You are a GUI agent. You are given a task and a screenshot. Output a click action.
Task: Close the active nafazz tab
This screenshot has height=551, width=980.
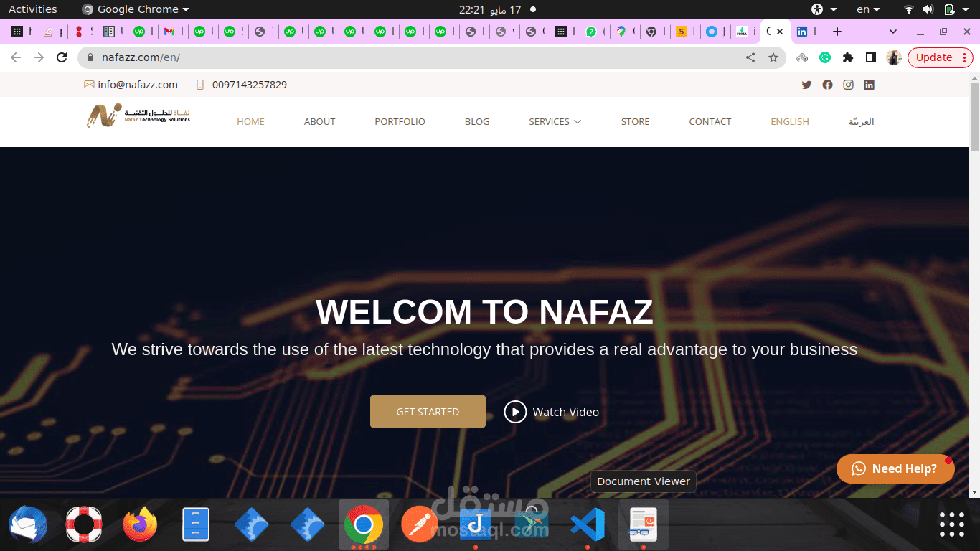tap(780, 32)
